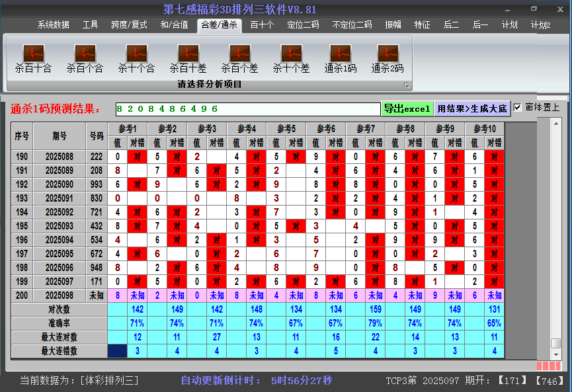Open the 杀十个差 analysis icon
The image size is (572, 392).
(291, 58)
